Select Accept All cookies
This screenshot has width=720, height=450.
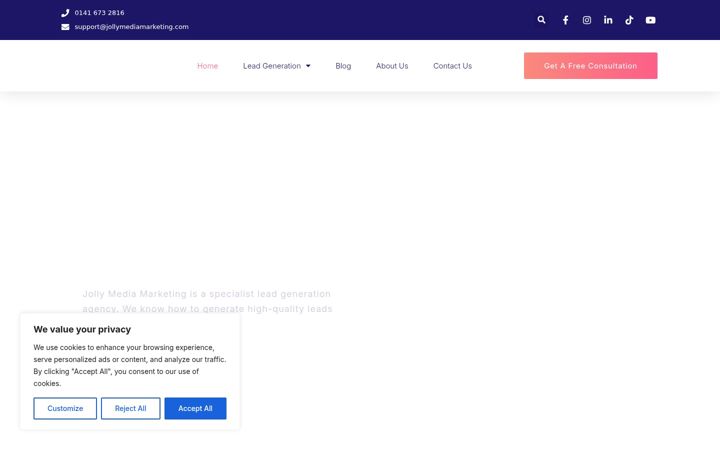tap(195, 408)
